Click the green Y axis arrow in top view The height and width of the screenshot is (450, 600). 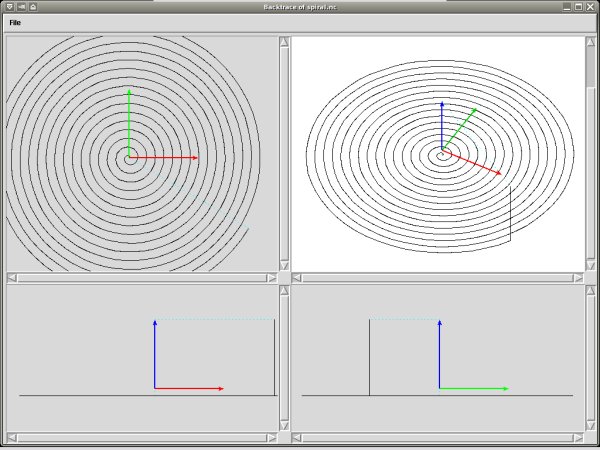point(129,123)
